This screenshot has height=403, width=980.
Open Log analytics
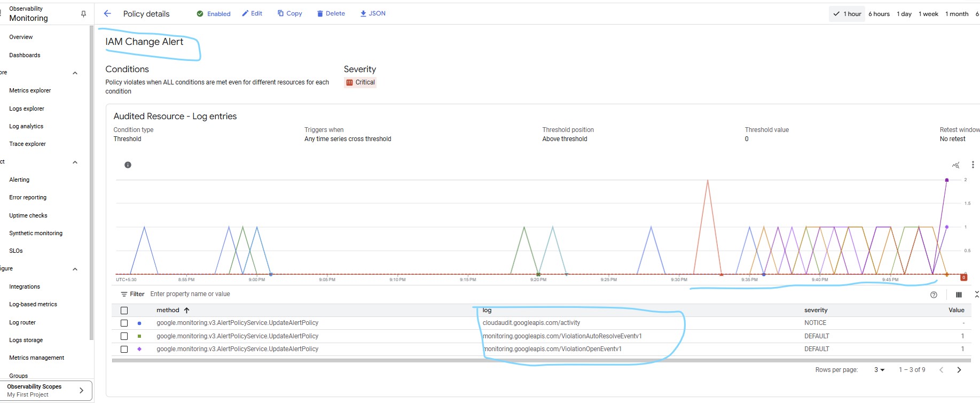tap(26, 126)
